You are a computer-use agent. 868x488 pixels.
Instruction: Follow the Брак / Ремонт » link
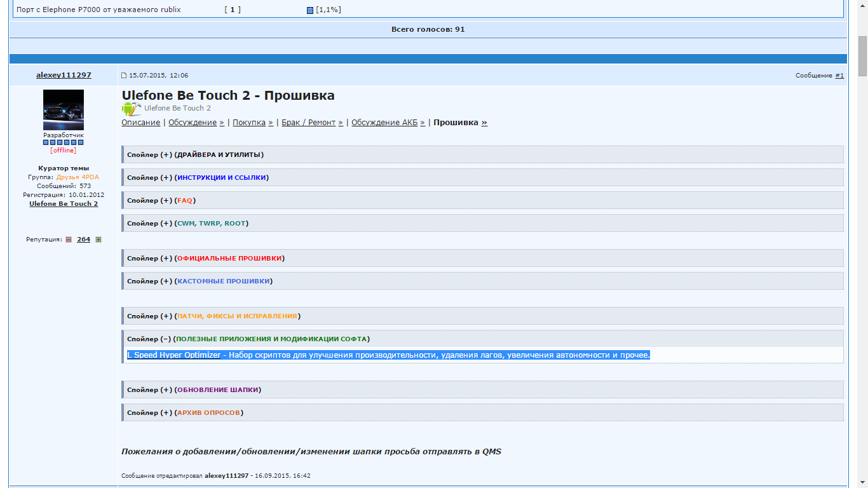pyautogui.click(x=312, y=123)
